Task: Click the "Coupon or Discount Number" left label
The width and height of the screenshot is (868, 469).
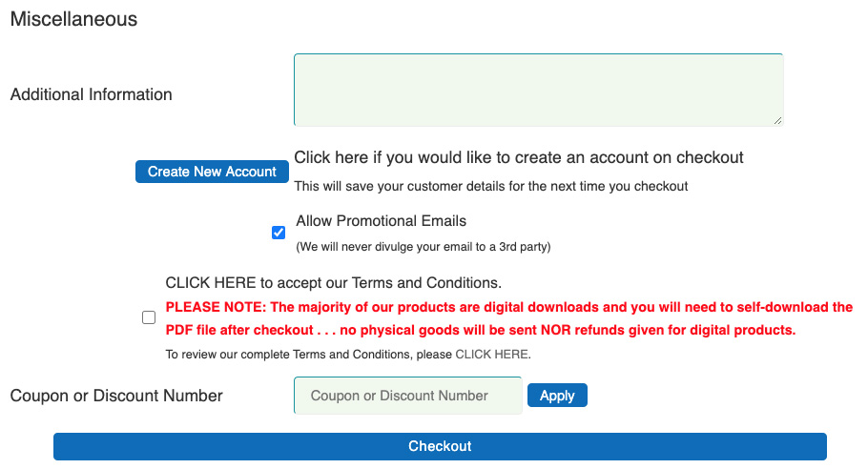Action: coord(115,396)
